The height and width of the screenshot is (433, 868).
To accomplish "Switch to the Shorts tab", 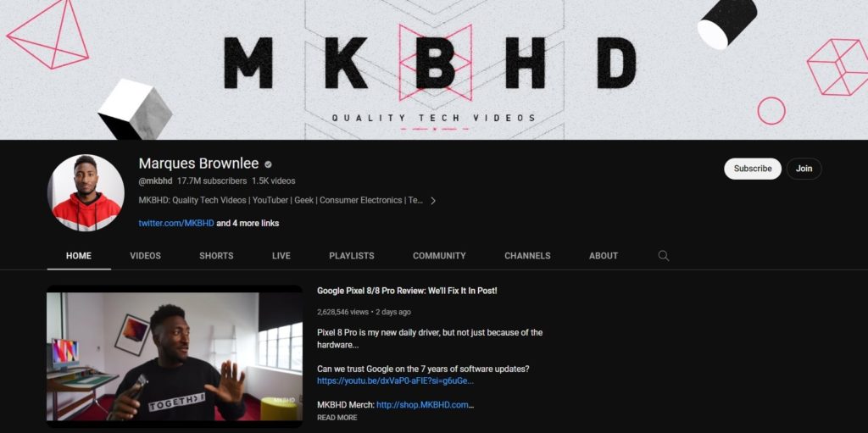I will click(216, 256).
